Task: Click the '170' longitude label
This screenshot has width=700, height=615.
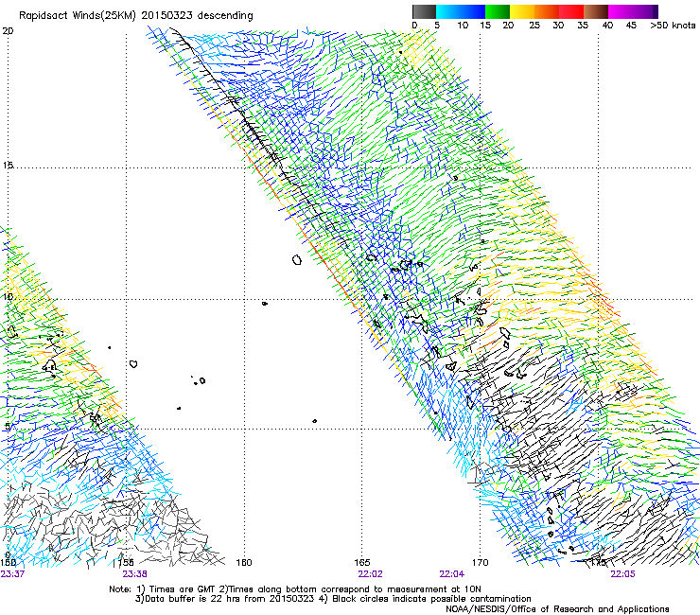Action: tap(480, 562)
